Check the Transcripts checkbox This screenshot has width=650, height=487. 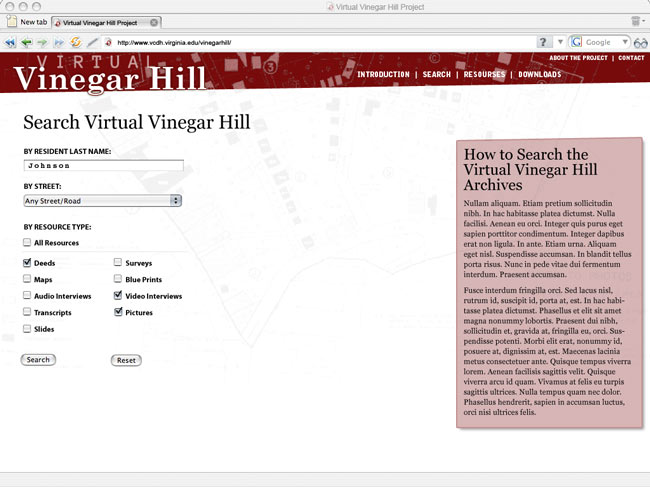[27, 312]
